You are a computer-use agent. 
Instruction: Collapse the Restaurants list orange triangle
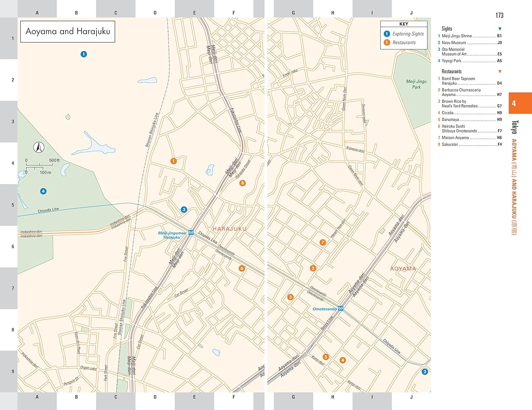point(500,72)
